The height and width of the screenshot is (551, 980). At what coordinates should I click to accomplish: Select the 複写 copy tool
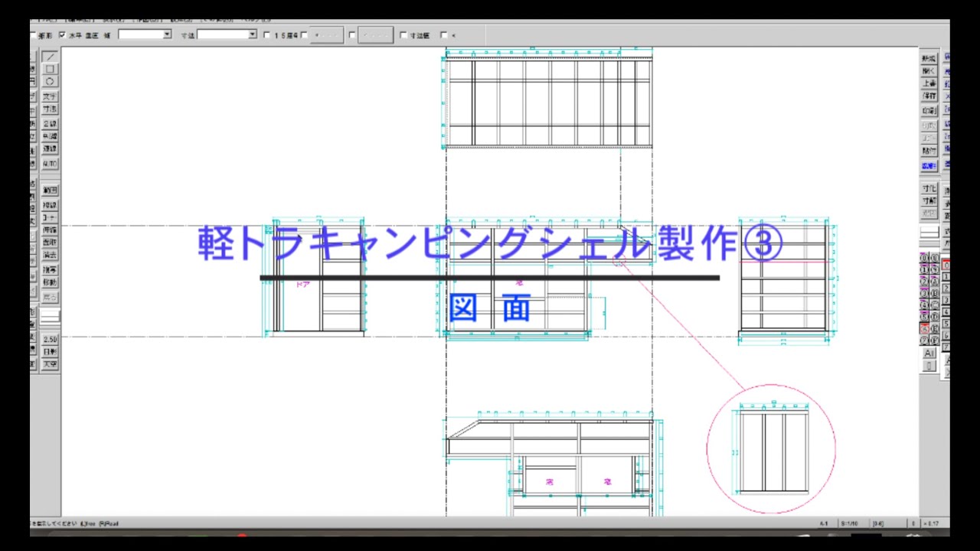(x=50, y=270)
